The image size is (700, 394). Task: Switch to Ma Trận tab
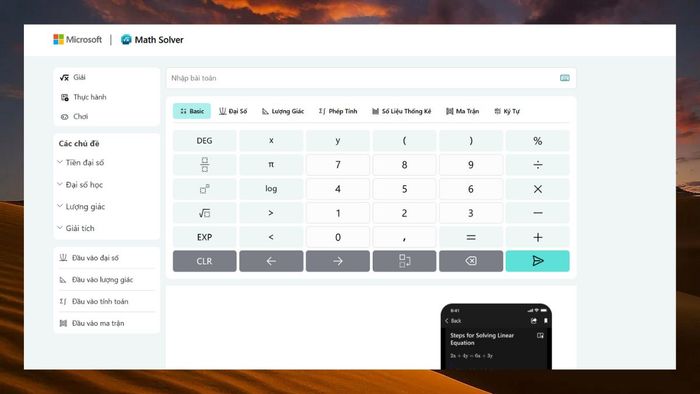[462, 111]
